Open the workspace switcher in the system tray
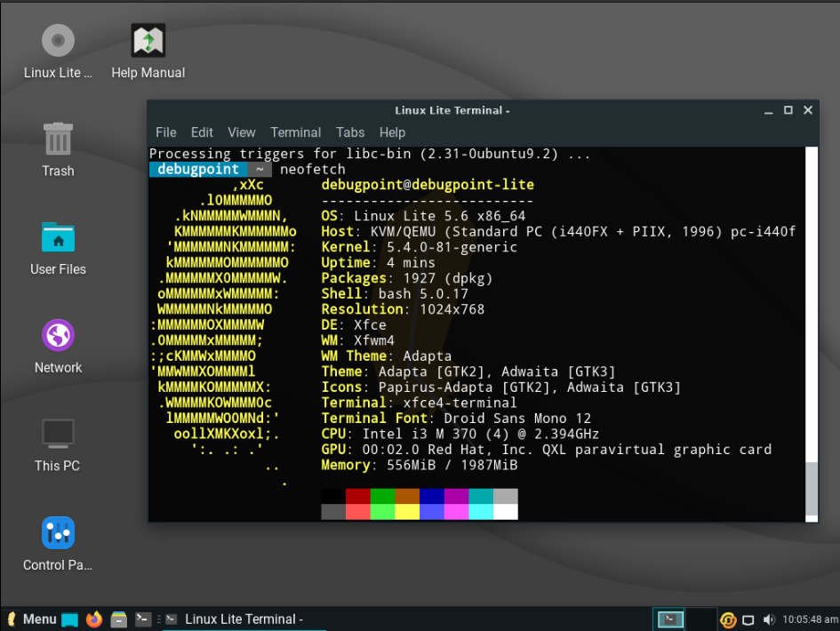840x631 pixels. (x=669, y=619)
